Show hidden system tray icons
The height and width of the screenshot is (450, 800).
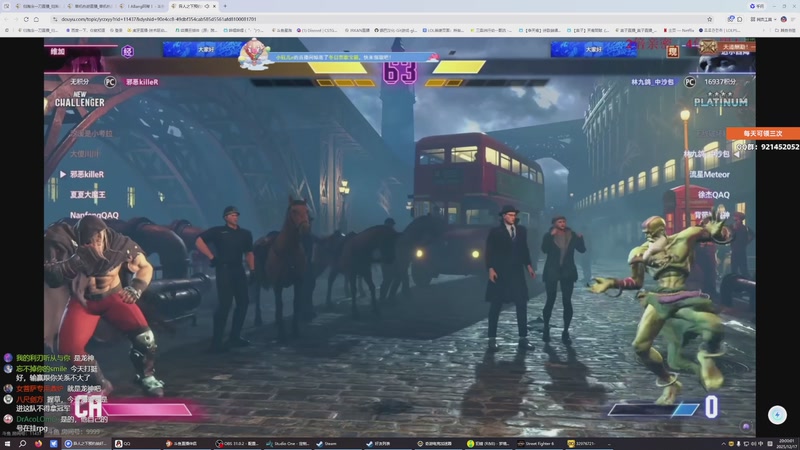click(723, 444)
